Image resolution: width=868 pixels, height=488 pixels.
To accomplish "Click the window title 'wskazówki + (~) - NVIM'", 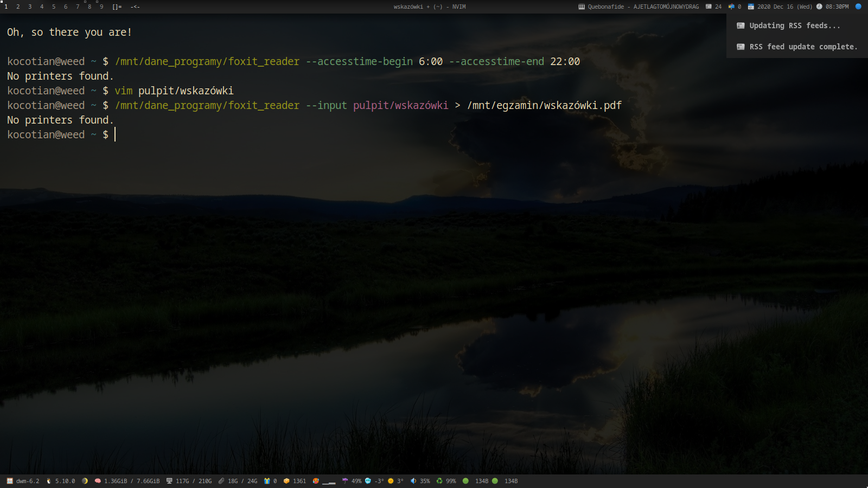I will pos(429,7).
